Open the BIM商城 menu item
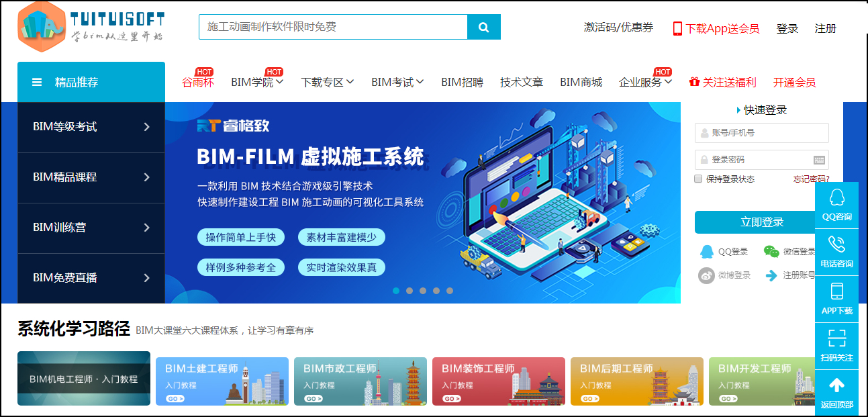The width and height of the screenshot is (868, 417). tap(581, 82)
